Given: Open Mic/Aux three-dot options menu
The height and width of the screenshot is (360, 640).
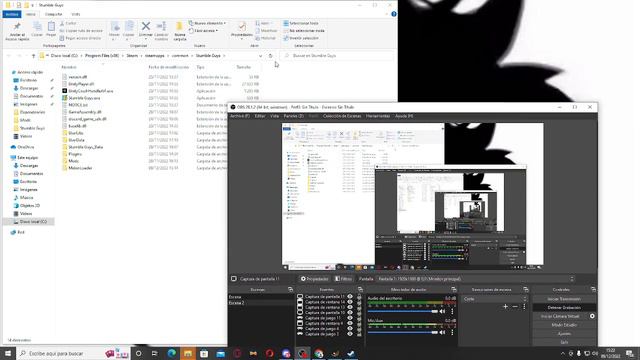Looking at the screenshot, I should click(452, 333).
